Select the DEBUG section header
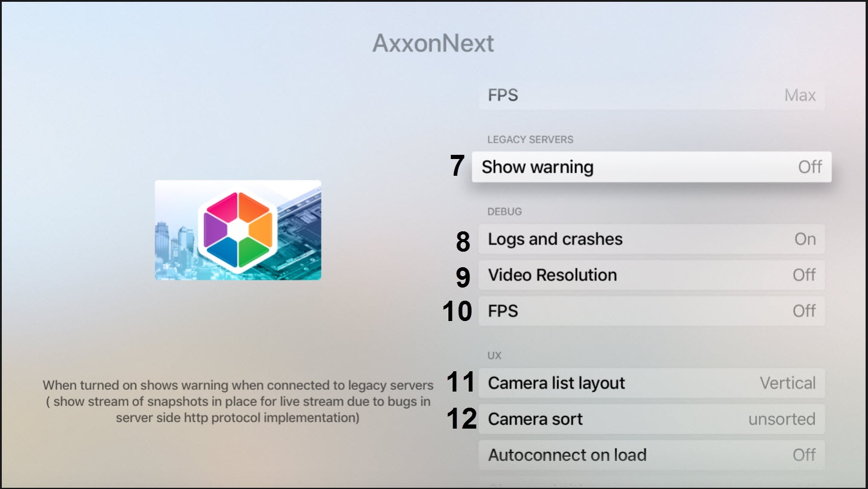 (x=505, y=212)
